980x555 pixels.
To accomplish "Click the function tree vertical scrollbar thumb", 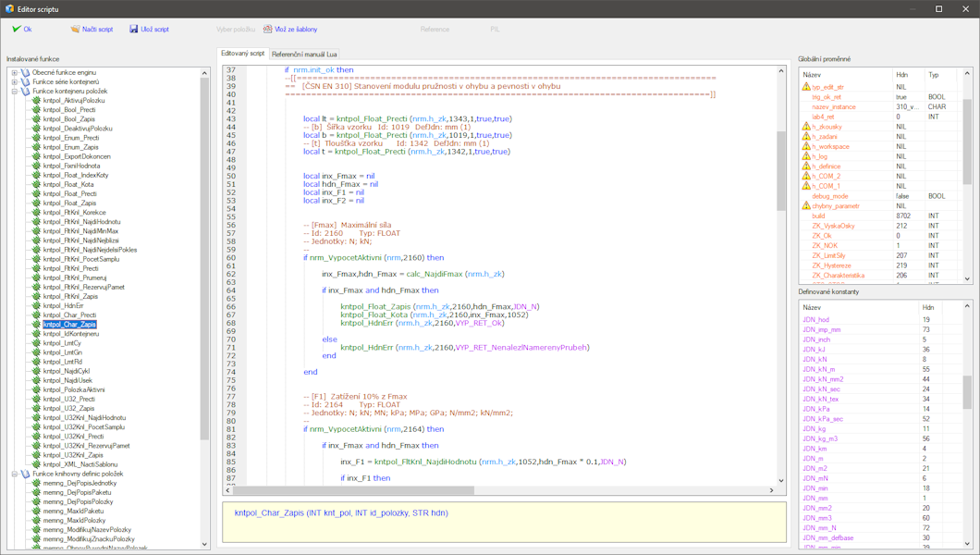I will [x=204, y=259].
